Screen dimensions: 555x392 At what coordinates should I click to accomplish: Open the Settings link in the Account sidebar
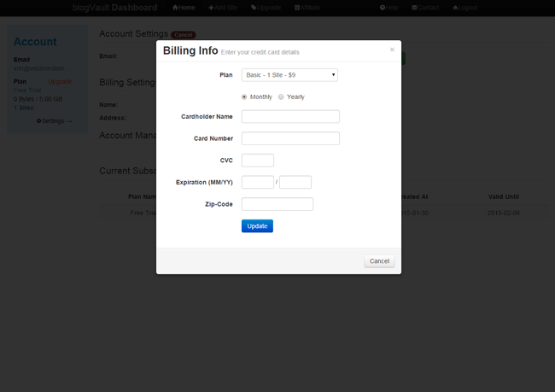[x=54, y=121]
